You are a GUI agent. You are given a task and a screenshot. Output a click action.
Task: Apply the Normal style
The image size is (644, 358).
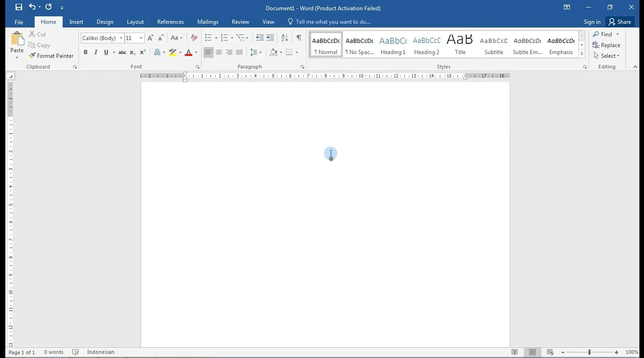click(x=326, y=45)
